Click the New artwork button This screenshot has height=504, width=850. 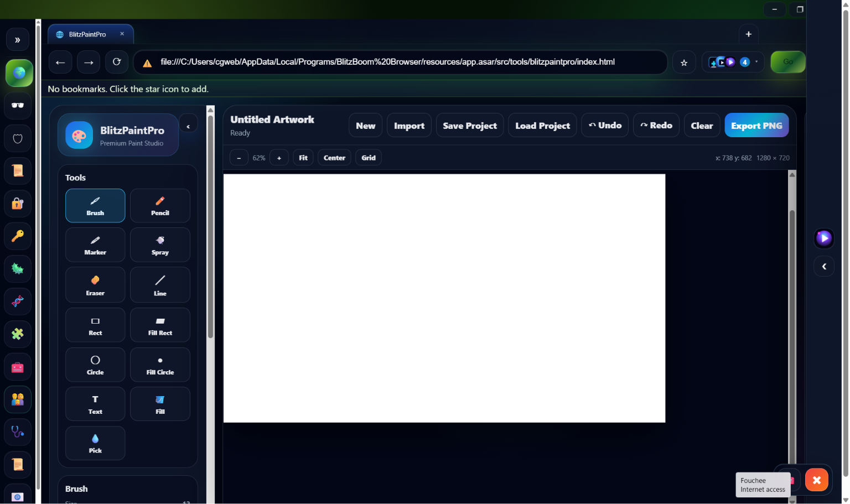click(366, 126)
